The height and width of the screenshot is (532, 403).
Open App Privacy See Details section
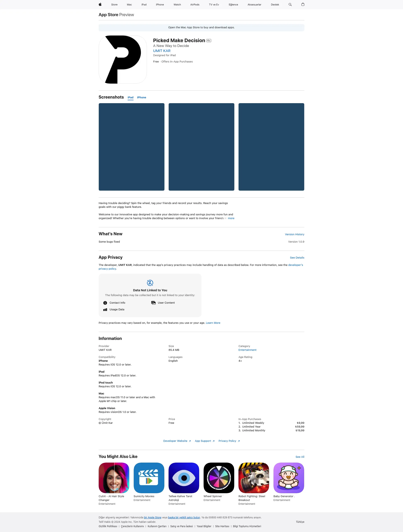[x=297, y=257]
